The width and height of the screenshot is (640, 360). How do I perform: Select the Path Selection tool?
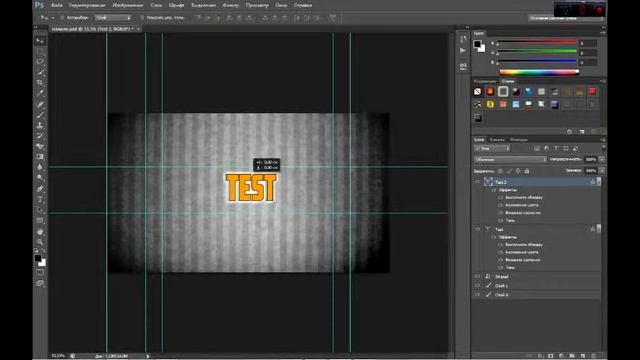pyautogui.click(x=40, y=210)
